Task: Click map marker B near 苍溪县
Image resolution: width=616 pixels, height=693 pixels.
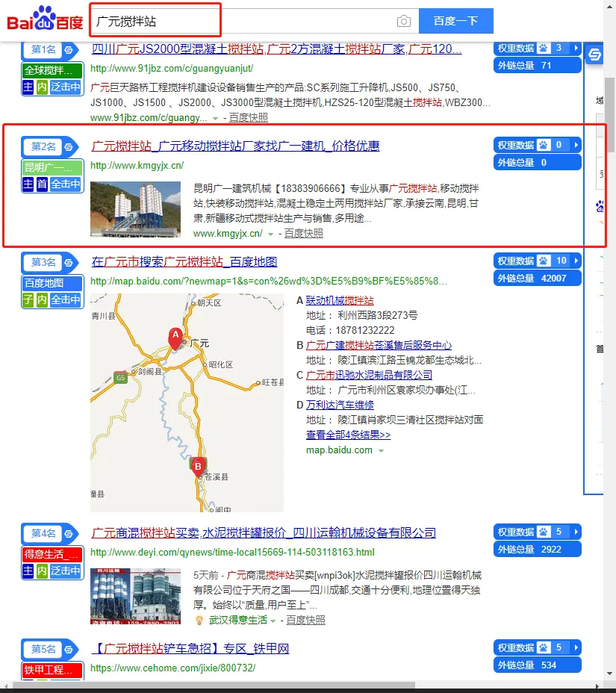Action: click(x=198, y=467)
